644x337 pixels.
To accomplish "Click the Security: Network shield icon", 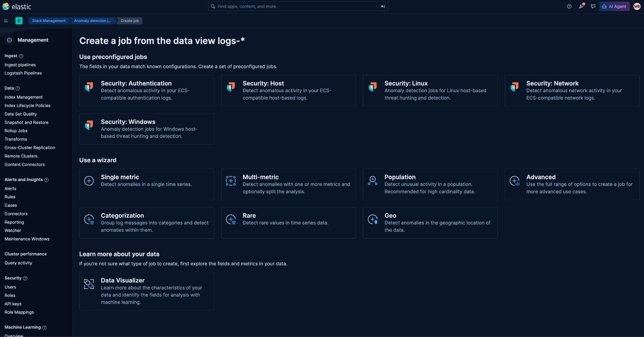I will pos(515,87).
